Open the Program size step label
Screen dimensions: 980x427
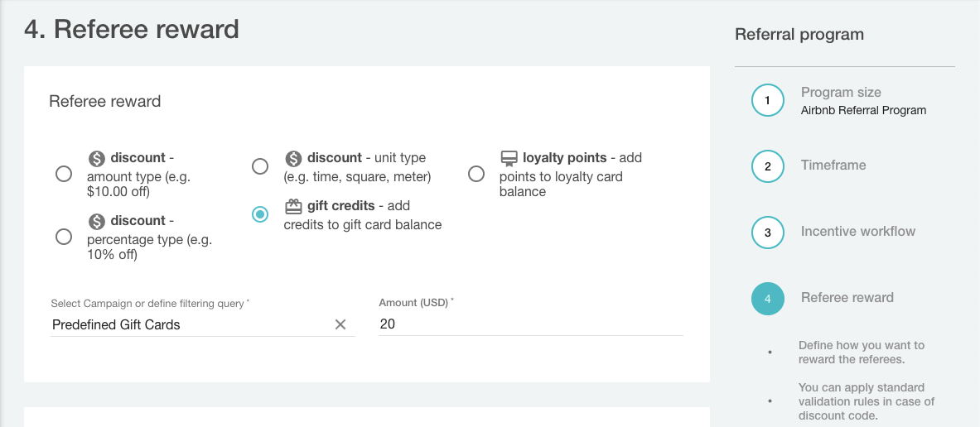pyautogui.click(x=841, y=93)
